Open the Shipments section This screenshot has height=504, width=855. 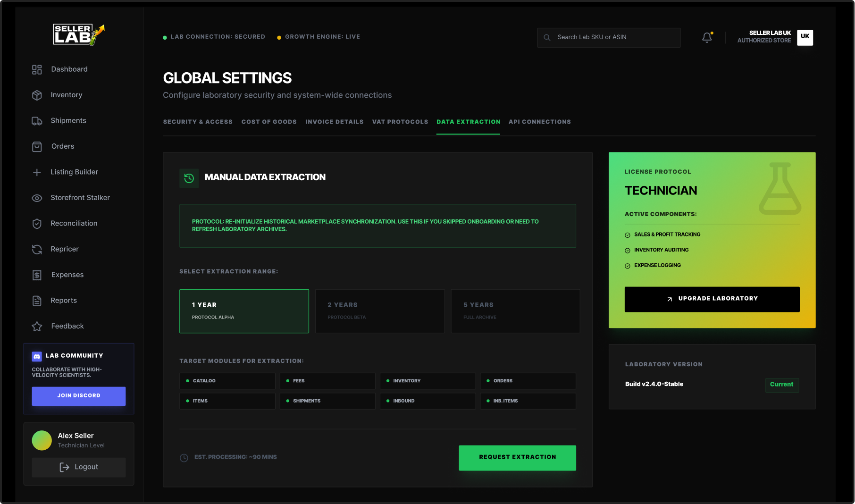point(37,121)
